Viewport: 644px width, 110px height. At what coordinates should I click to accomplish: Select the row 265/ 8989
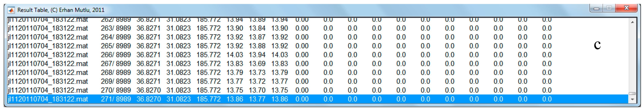[x=318, y=46]
